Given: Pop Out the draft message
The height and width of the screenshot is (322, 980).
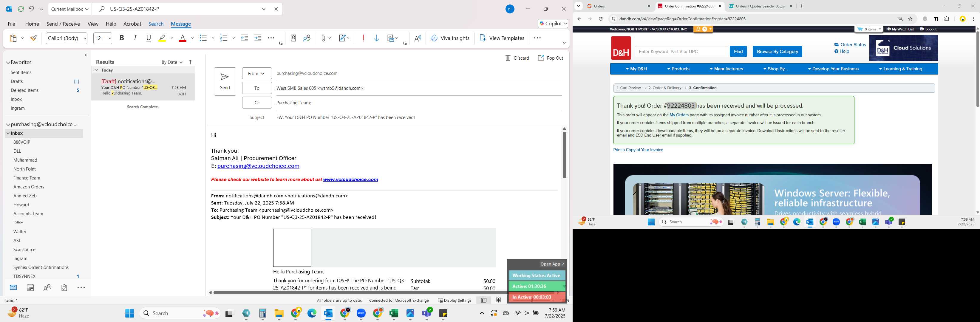Looking at the screenshot, I should [x=550, y=58].
